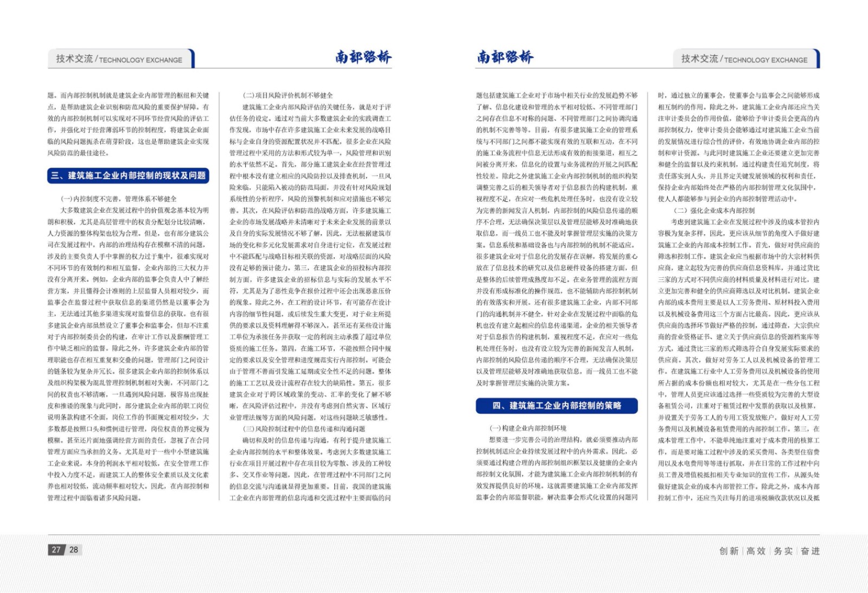Click the footer slogan word "务实"
868x593 pixels.
pos(783,551)
